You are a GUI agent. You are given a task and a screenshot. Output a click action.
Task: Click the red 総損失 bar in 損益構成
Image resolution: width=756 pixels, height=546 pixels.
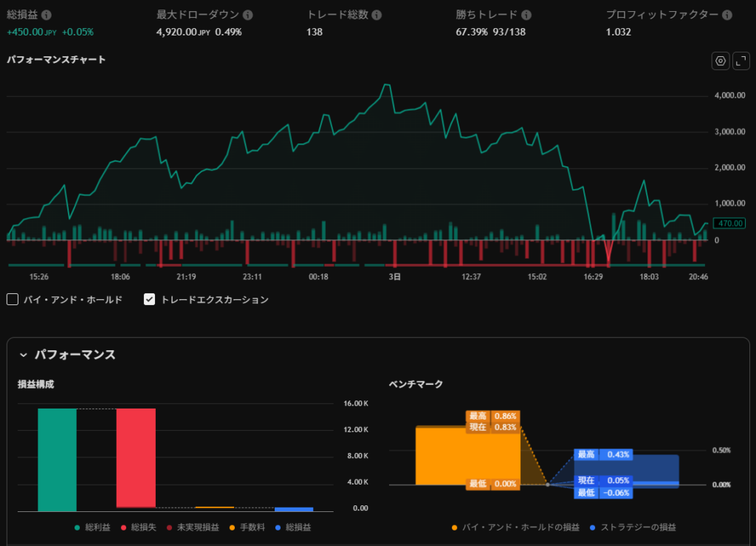coord(136,457)
